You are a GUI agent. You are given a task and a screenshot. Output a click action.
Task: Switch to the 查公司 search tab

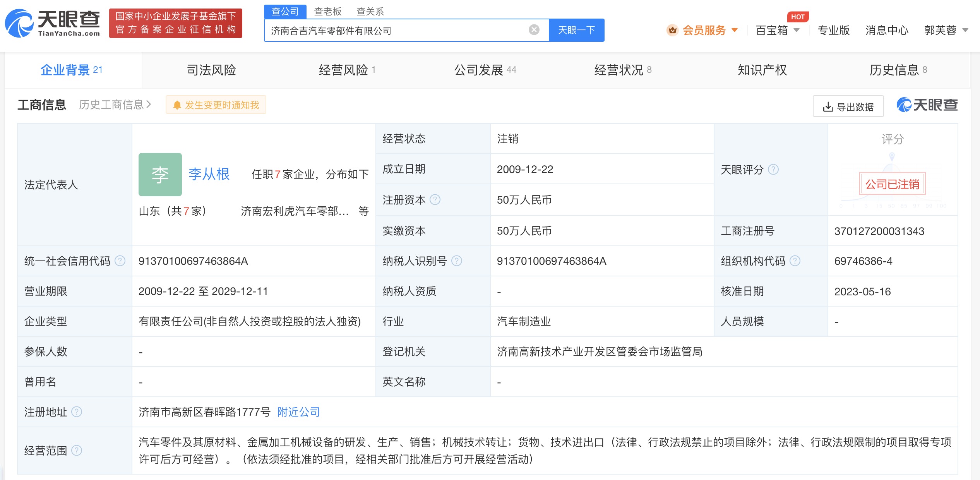pos(285,12)
